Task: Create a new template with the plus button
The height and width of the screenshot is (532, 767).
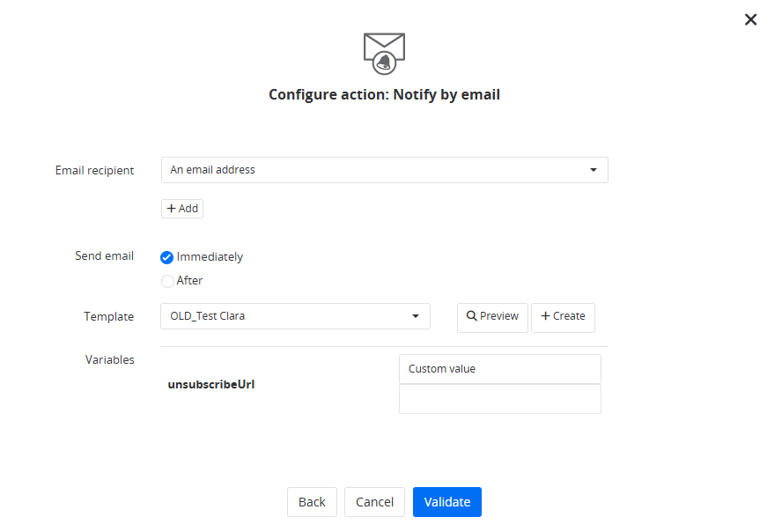Action: point(563,317)
